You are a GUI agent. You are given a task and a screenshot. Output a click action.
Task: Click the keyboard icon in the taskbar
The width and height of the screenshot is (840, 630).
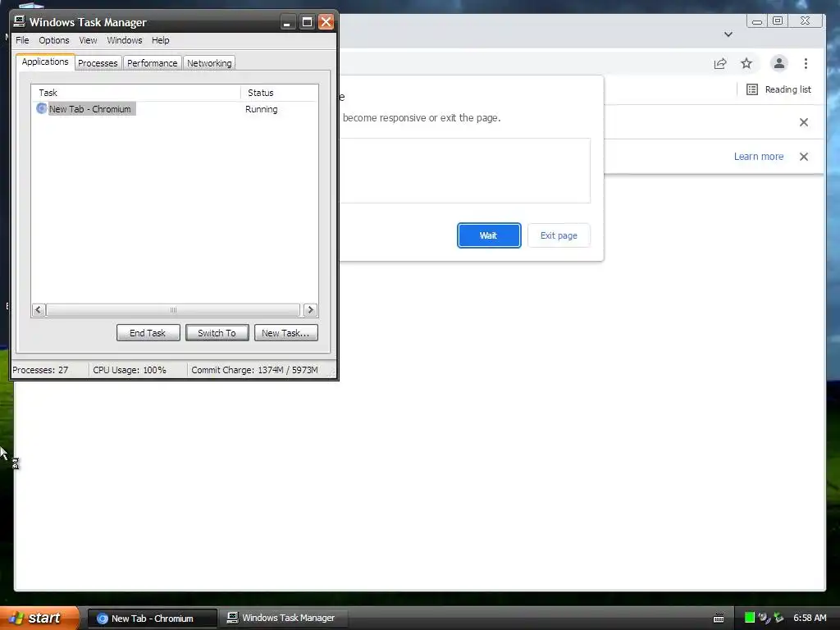pyautogui.click(x=719, y=619)
